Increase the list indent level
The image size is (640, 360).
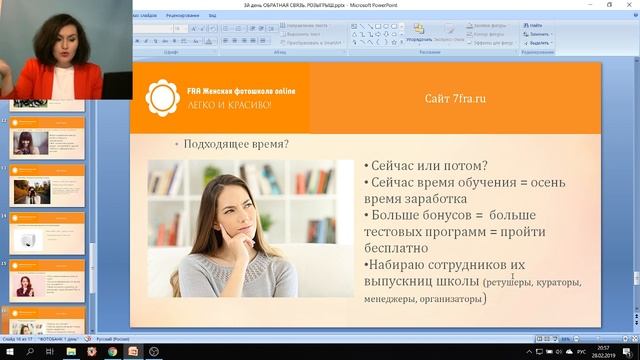coord(261,29)
